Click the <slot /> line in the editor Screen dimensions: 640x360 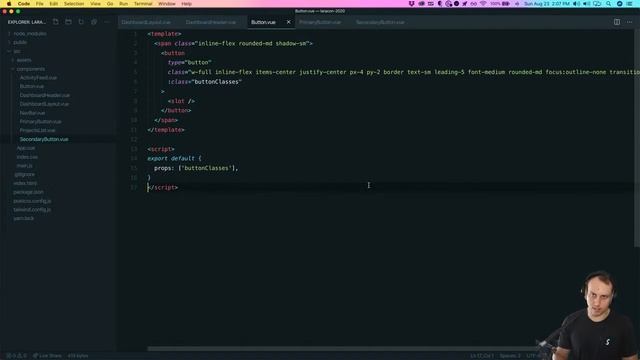181,101
